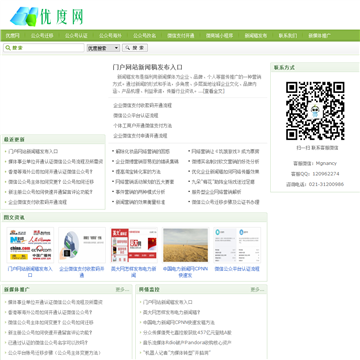
Task: Open 已通过认证的微信公众号名字可以改吗 link
Action: click(x=48, y=343)
